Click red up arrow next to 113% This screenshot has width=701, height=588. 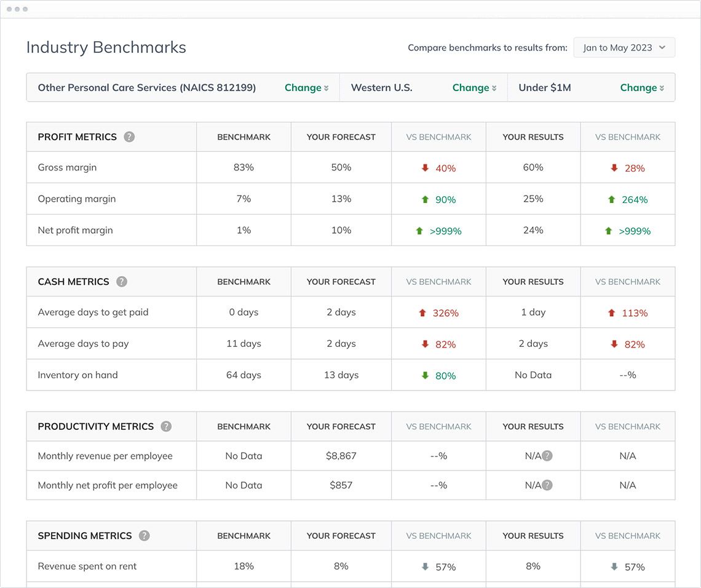pos(612,313)
